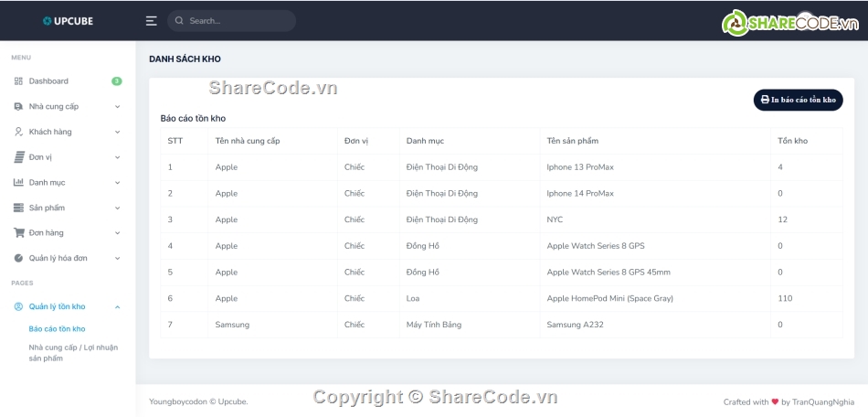The height and width of the screenshot is (417, 868).
Task: Click the Dashboard grid icon
Action: [18, 81]
